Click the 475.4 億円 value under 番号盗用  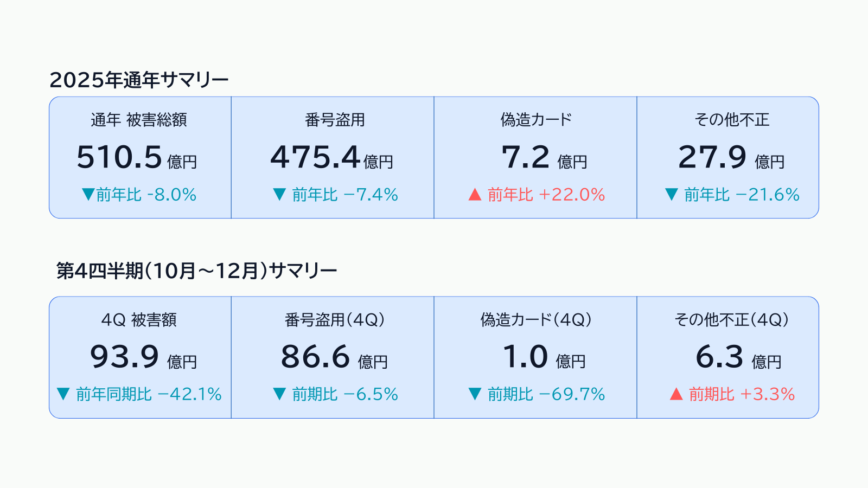331,157
